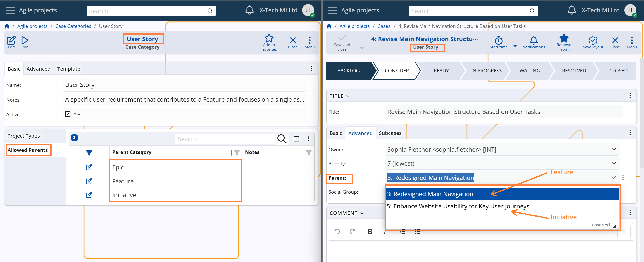The width and height of the screenshot is (644, 262).
Task: Click the Bold formatting button
Action: (x=370, y=231)
